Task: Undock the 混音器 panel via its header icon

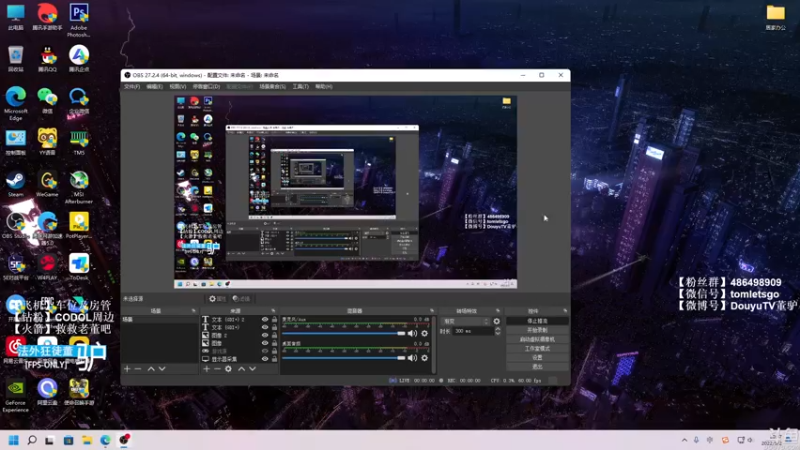Action: pos(432,311)
